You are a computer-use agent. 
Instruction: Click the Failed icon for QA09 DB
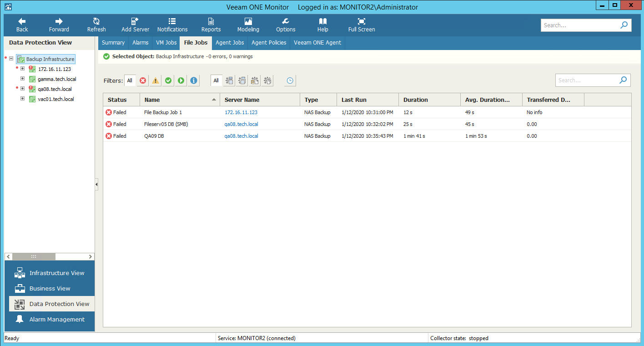pyautogui.click(x=109, y=136)
